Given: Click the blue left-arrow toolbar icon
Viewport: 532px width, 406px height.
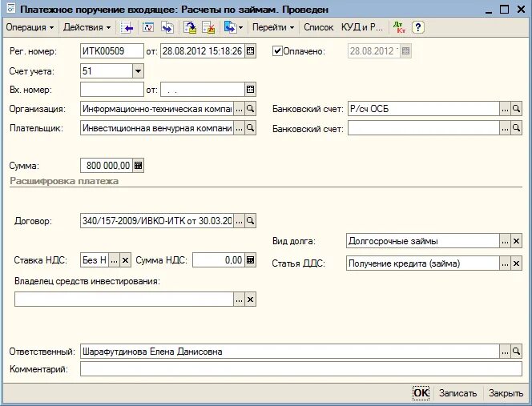Looking at the screenshot, I should pyautogui.click(x=127, y=27).
